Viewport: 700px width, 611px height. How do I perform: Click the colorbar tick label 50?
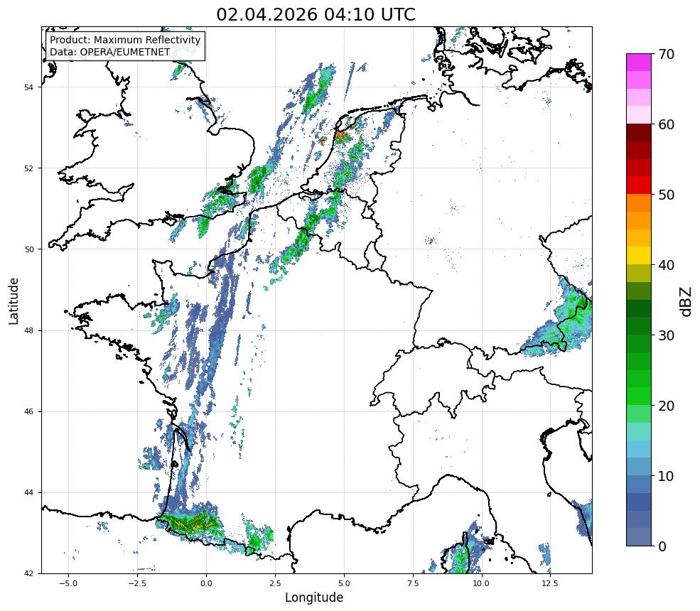pyautogui.click(x=666, y=195)
